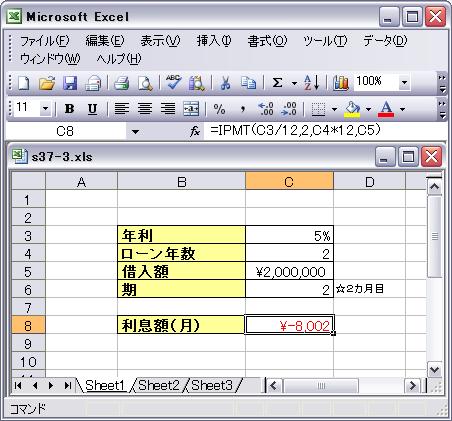Click the insert function fx button

(x=195, y=131)
